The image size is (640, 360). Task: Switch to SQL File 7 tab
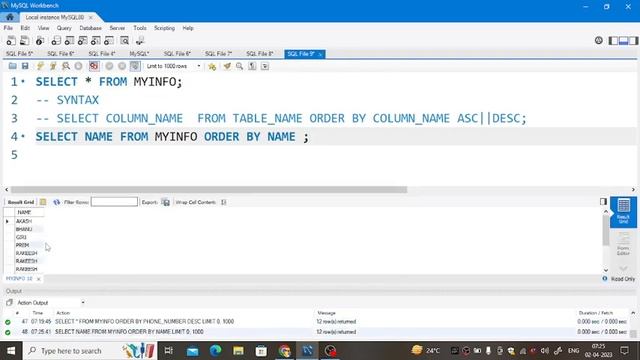218,54
